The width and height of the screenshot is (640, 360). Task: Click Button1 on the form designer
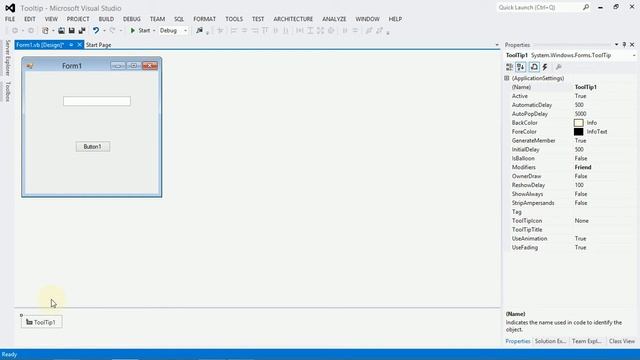(93, 147)
